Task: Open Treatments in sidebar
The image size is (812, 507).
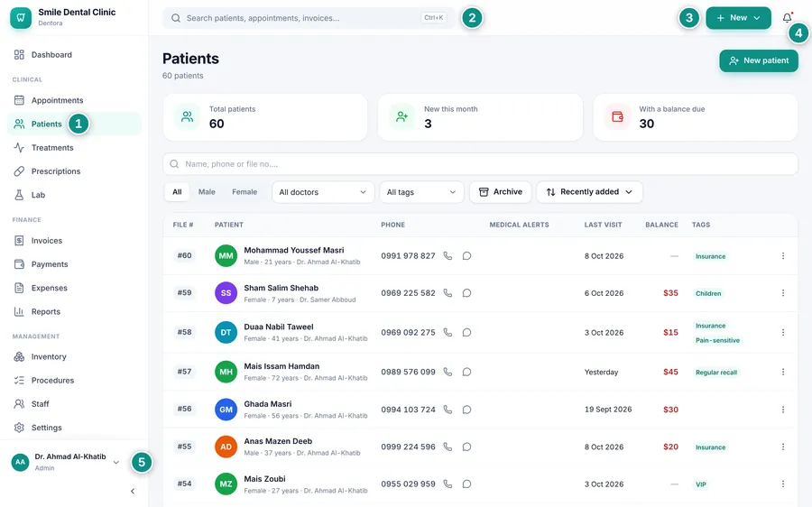Action: [74, 148]
